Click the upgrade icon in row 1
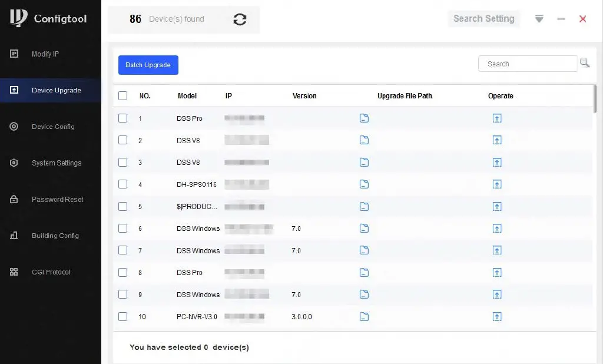Screen dimensions: 603x364 click(x=497, y=118)
